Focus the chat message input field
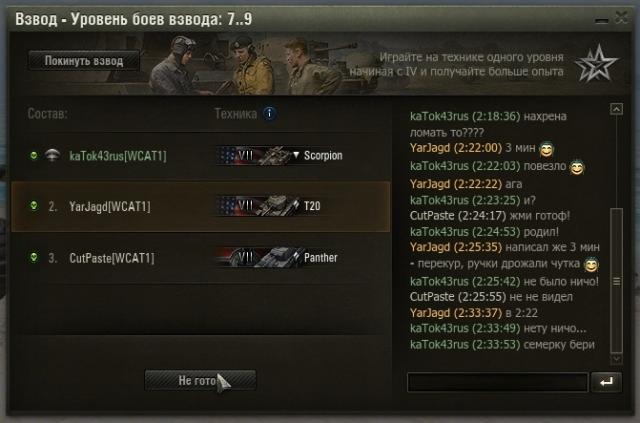640x423 pixels. pyautogui.click(x=498, y=383)
